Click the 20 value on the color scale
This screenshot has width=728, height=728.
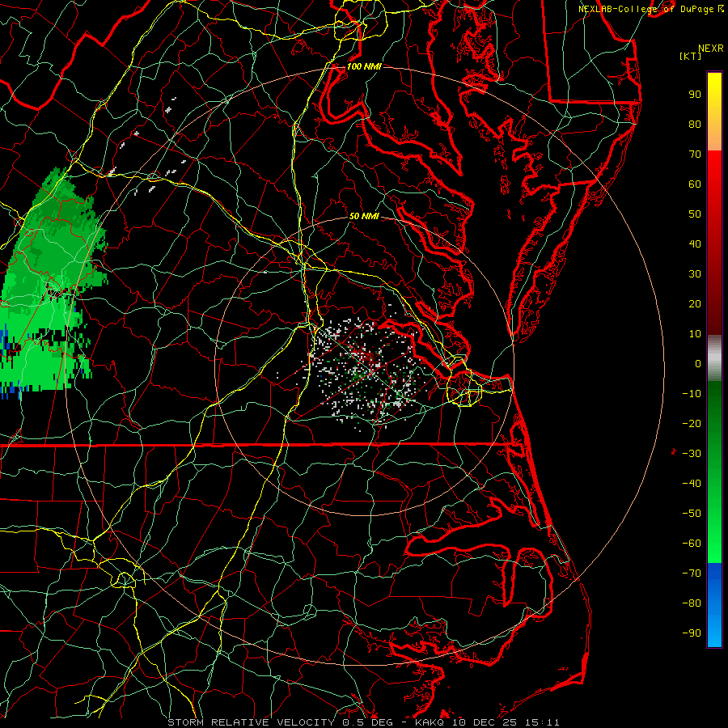695,303
